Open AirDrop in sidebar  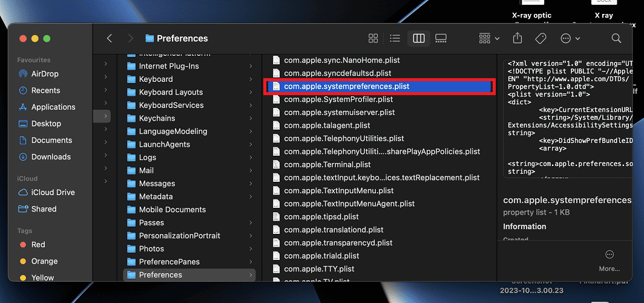(45, 74)
